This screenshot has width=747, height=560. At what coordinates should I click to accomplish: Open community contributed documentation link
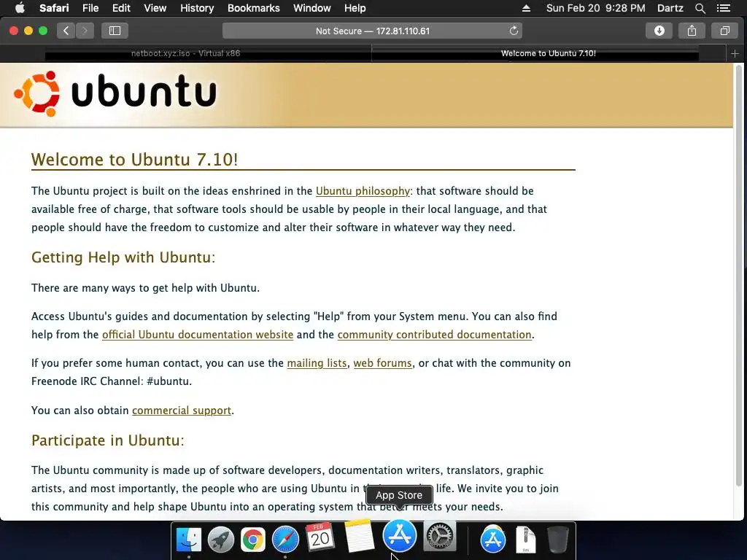tap(435, 335)
